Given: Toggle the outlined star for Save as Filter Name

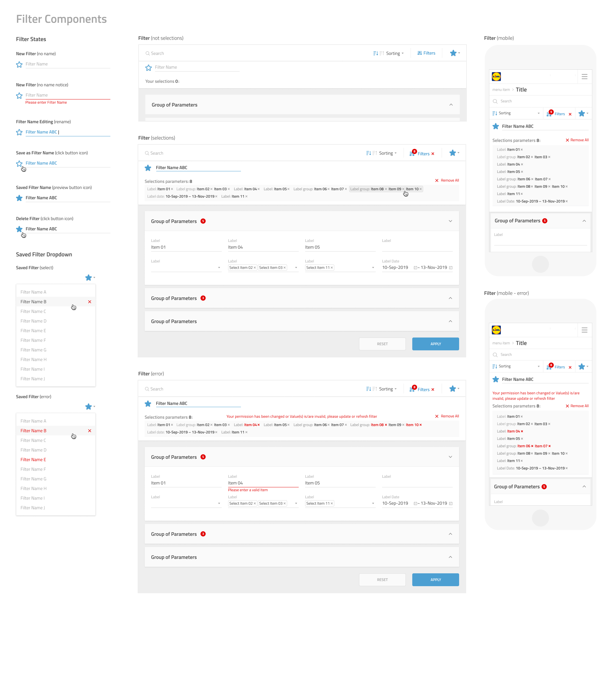Looking at the screenshot, I should coord(19,164).
